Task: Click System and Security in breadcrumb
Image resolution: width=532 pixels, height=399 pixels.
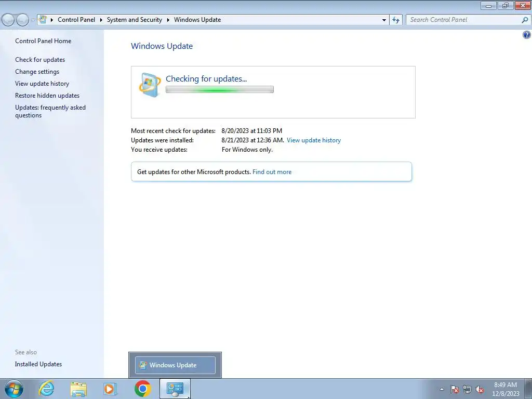Action: [135, 20]
